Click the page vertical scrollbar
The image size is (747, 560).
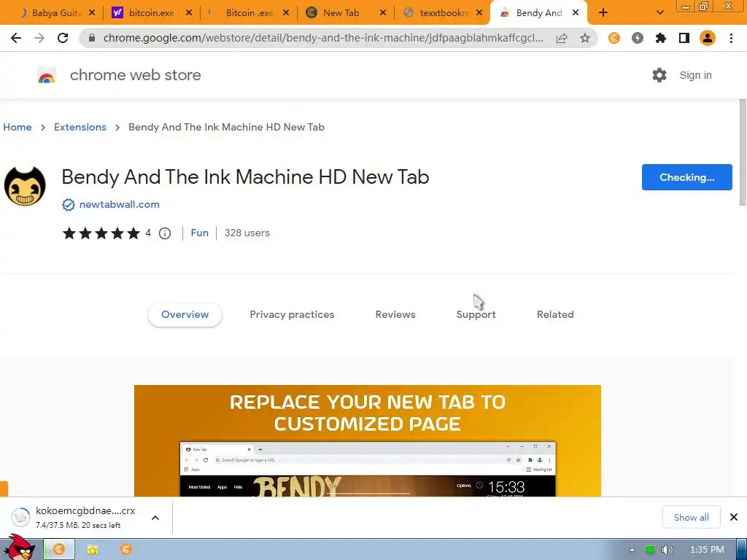(743, 152)
